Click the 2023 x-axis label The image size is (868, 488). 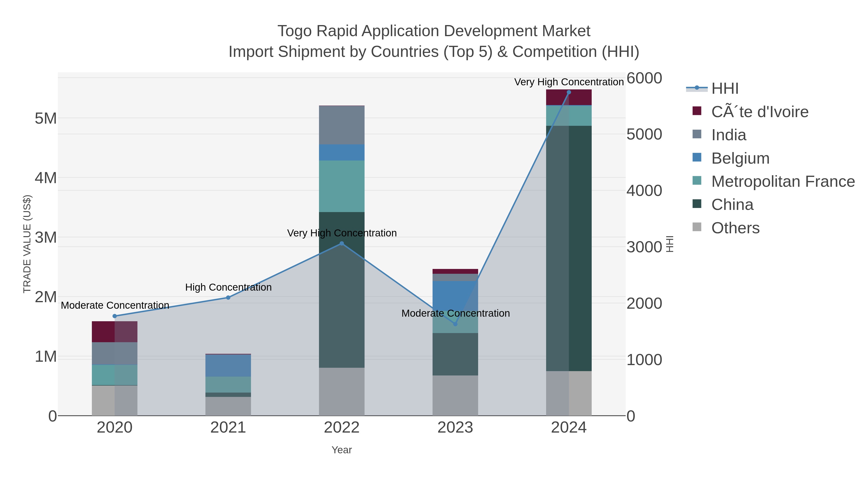455,428
